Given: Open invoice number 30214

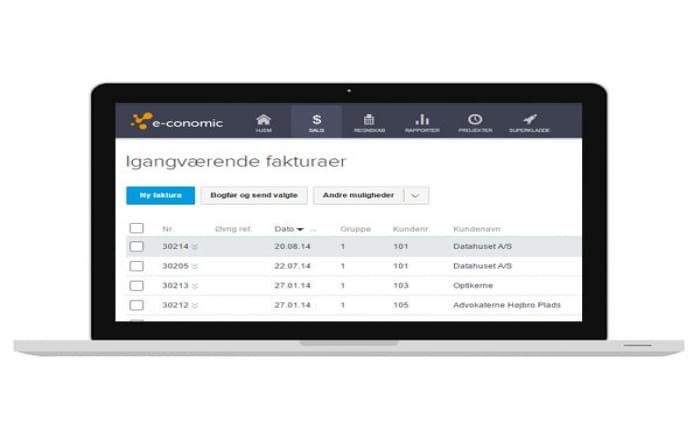Looking at the screenshot, I should (x=175, y=246).
